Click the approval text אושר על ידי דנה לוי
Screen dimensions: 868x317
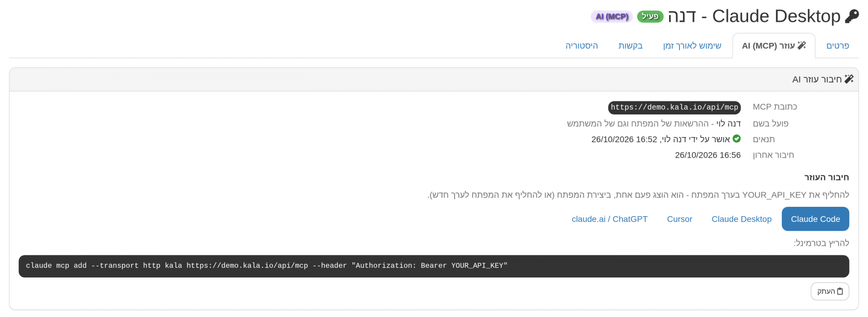click(695, 139)
